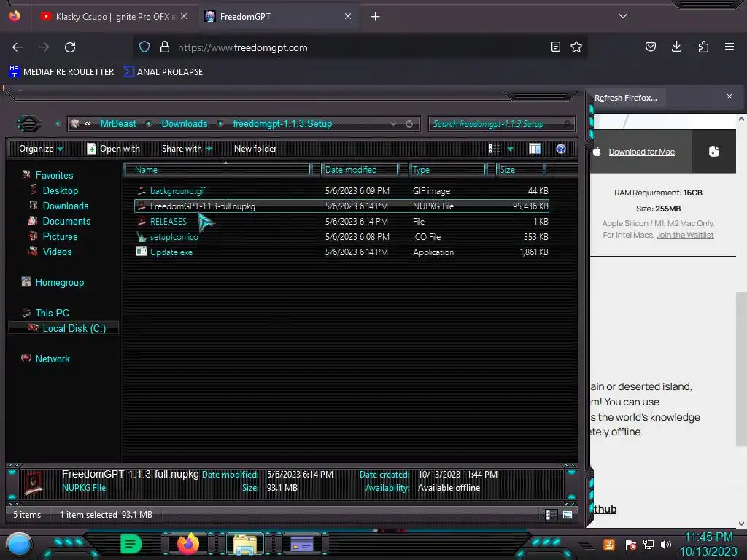Expand the address path history dropdown
The height and width of the screenshot is (560, 747).
click(393, 124)
